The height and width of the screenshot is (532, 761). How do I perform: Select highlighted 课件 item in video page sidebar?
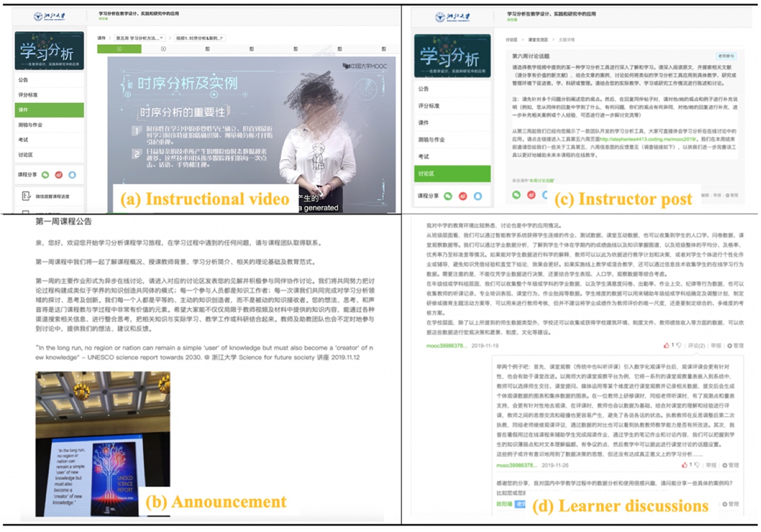tap(49, 109)
